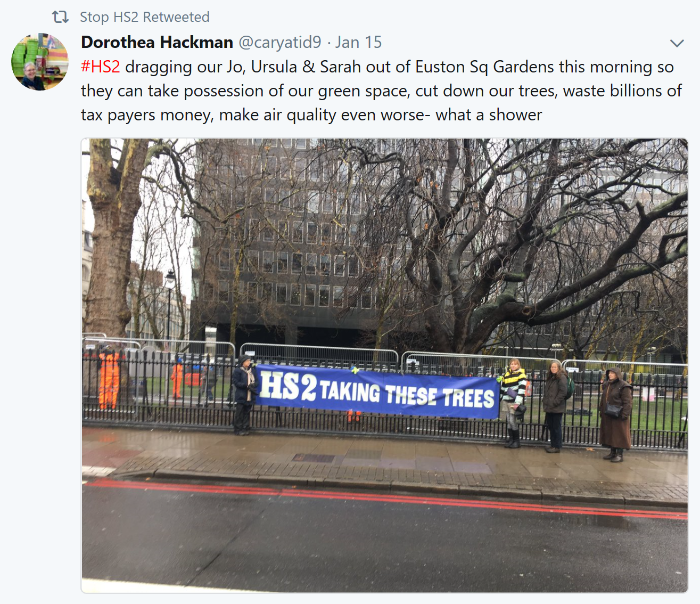Click the tweet text mentioning Euston Sq Gardens
The width and height of the screenshot is (700, 604).
381,91
